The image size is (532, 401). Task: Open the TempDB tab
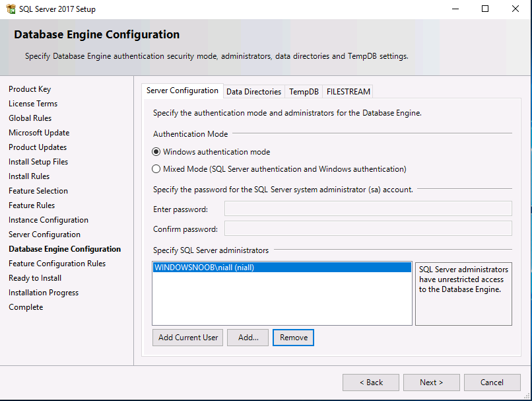click(304, 92)
